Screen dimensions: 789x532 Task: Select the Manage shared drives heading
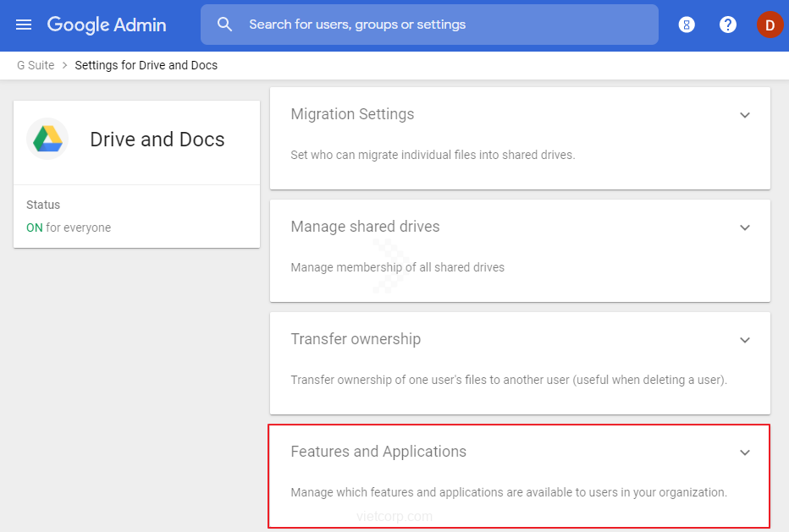point(365,227)
